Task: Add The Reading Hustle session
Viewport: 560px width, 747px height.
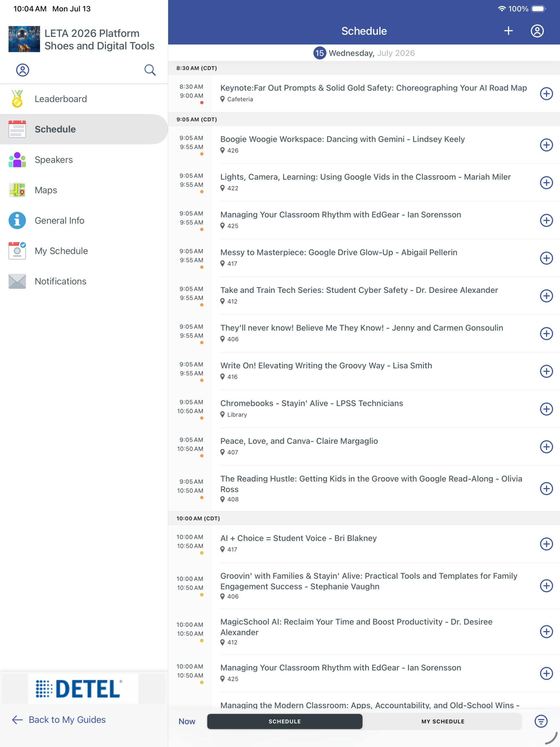Action: point(546,488)
